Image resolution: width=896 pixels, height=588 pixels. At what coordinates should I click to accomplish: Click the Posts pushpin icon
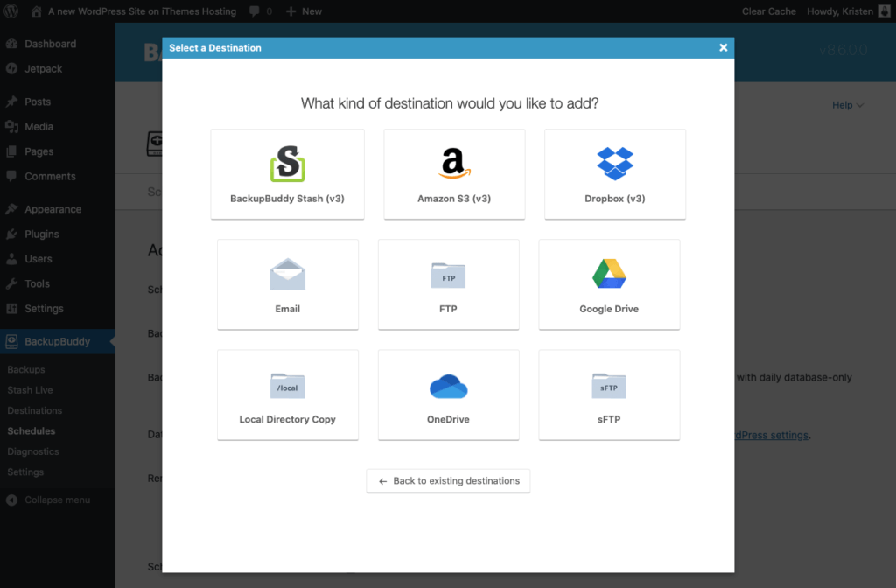point(11,101)
